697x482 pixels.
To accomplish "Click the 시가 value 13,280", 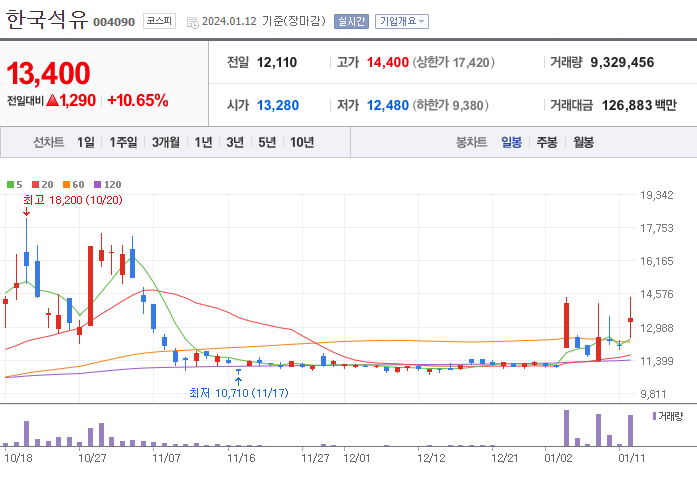I will pyautogui.click(x=278, y=105).
